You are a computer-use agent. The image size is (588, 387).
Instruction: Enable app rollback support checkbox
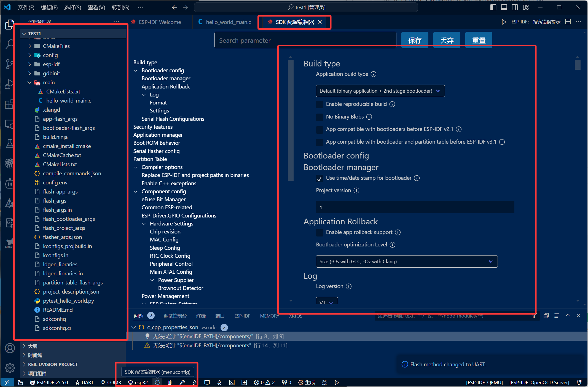tap(319, 232)
